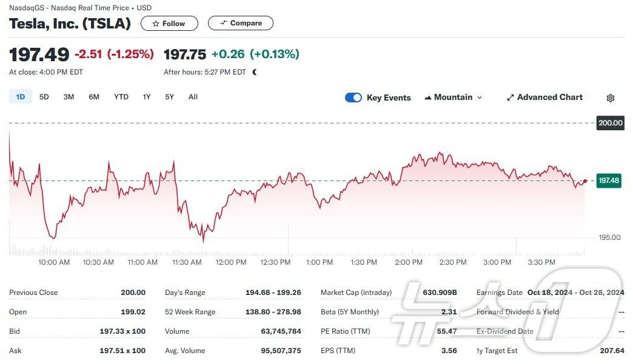Show All time price range
The height and width of the screenshot is (364, 633).
[193, 97]
